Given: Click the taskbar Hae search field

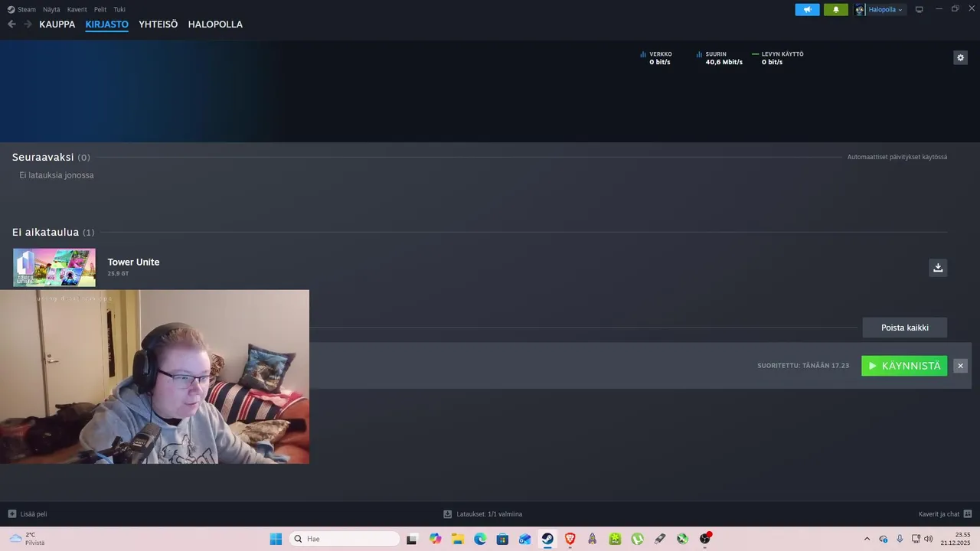Looking at the screenshot, I should 345,539.
